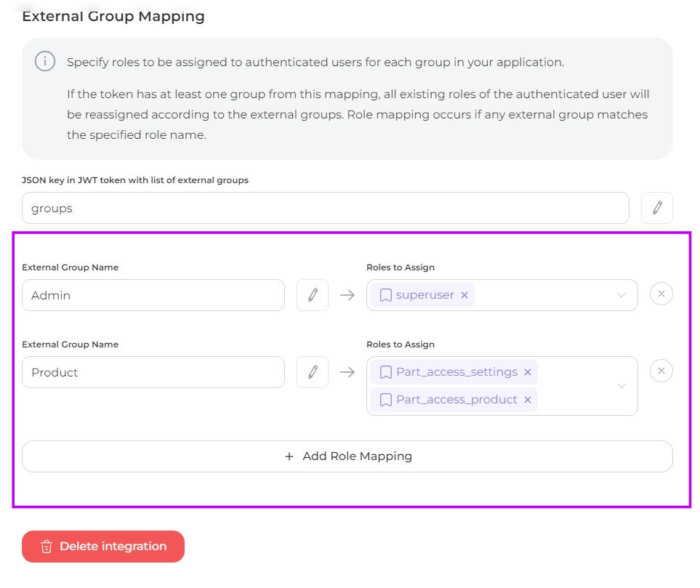This screenshot has width=700, height=588.
Task: Remove the Part_access_product role tag
Action: click(528, 400)
